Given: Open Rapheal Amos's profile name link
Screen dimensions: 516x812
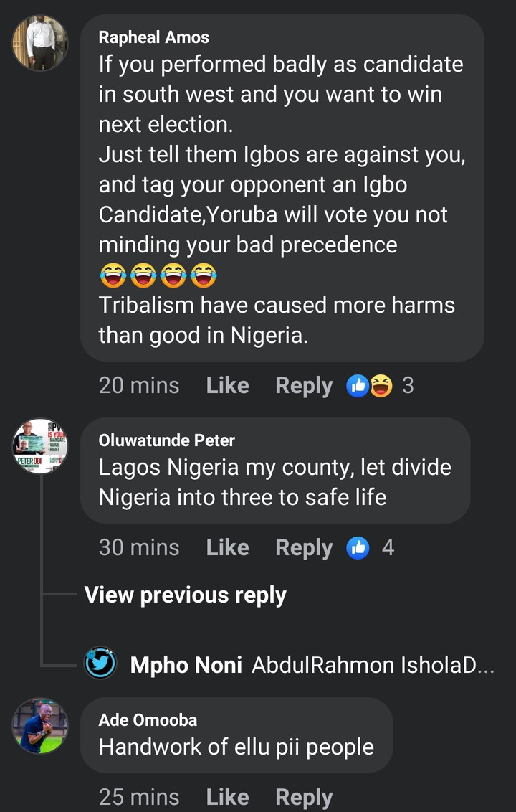Looking at the screenshot, I should [154, 37].
